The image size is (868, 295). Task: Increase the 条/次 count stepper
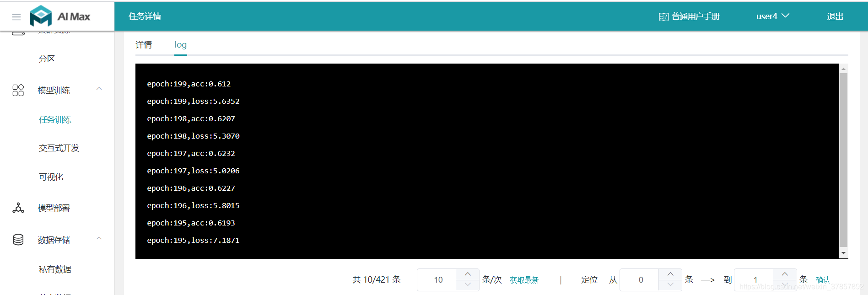coord(468,274)
